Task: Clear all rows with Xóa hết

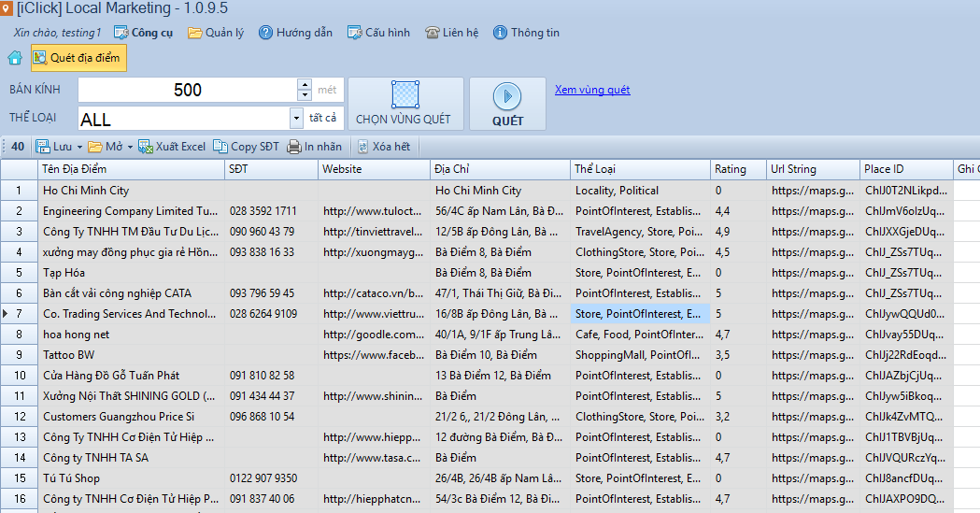Action: coord(384,147)
